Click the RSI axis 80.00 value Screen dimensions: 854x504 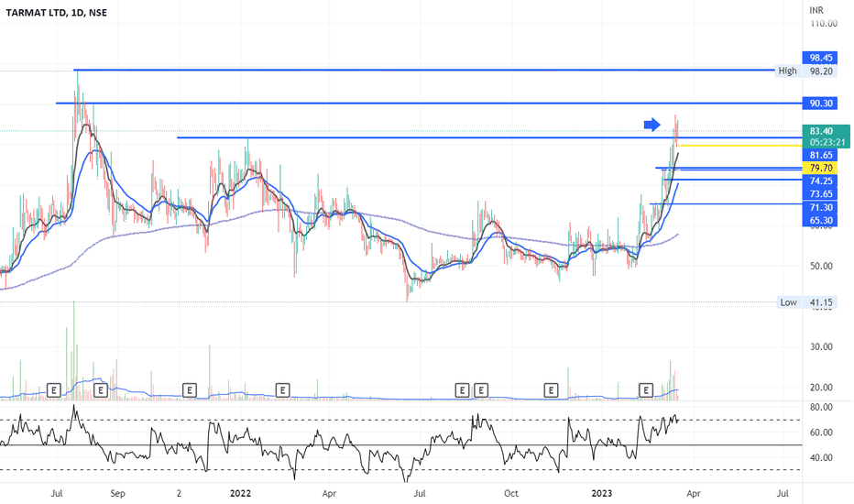[821, 408]
